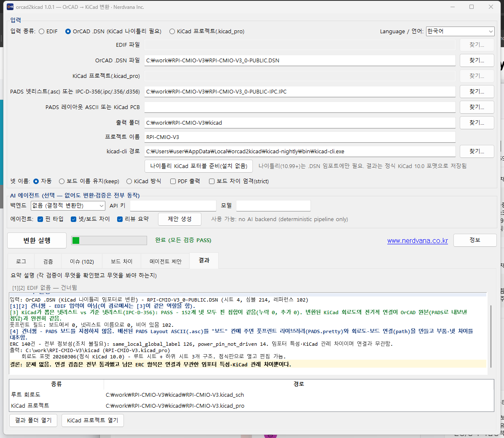
Task: Click 찾기 button for OrCAD .DSN 파일
Action: tap(477, 60)
